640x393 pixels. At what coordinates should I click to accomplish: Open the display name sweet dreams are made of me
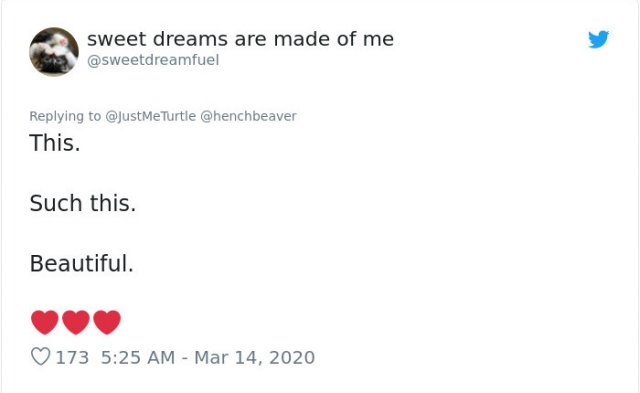click(240, 39)
